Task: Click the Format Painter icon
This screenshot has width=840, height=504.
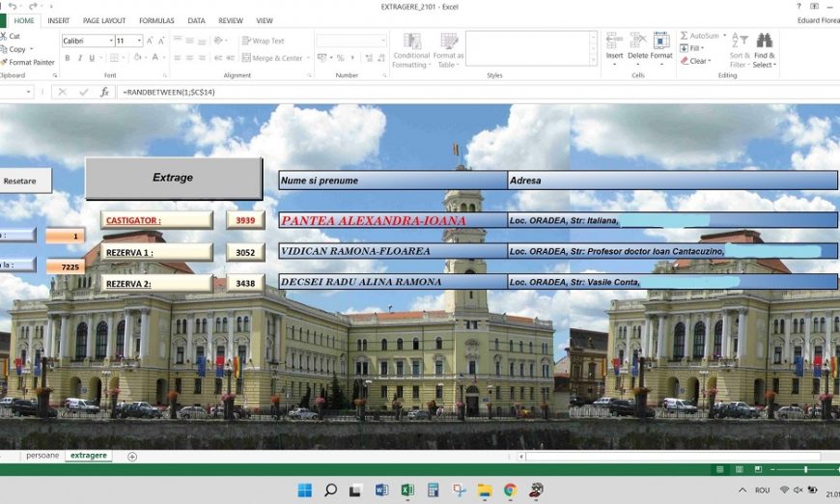Action: [4, 62]
